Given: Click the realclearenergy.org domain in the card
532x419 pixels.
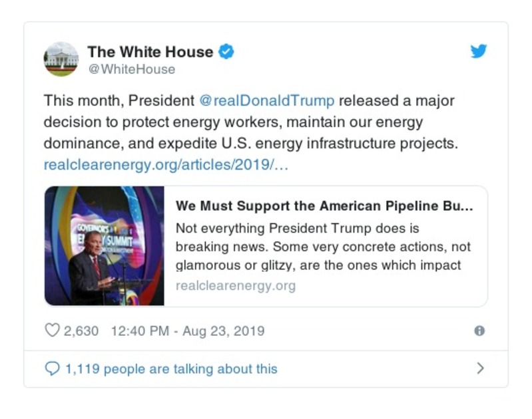Looking at the screenshot, I should click(x=236, y=286).
